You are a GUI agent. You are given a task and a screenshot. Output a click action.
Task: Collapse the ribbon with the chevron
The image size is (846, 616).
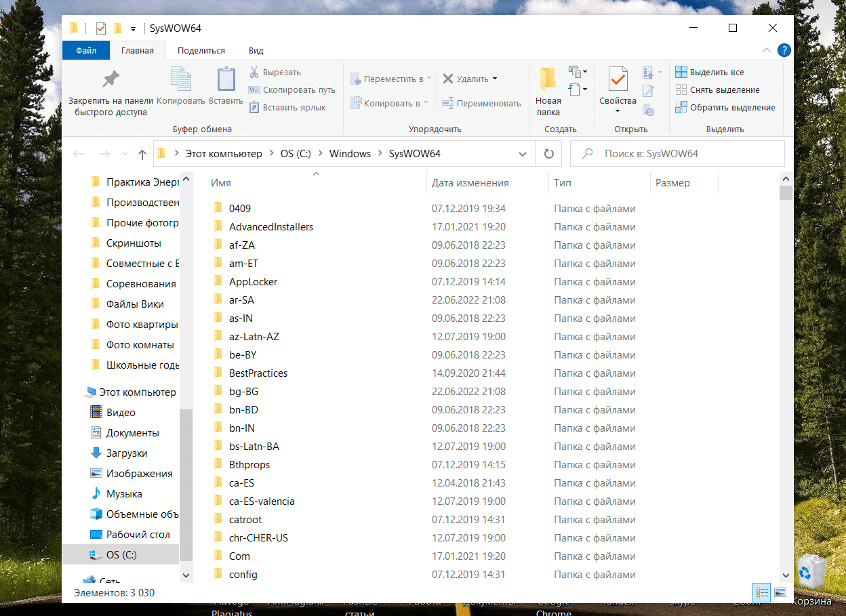(x=766, y=51)
